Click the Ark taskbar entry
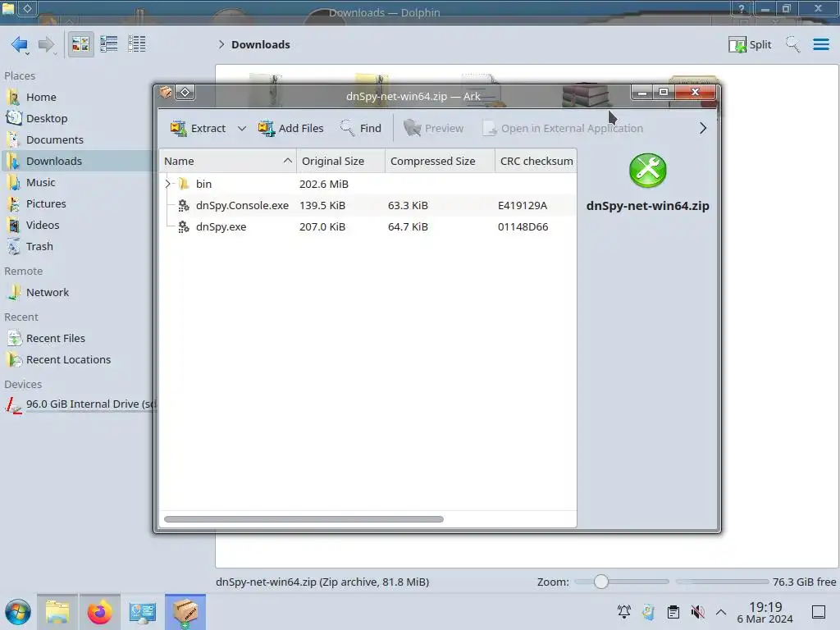This screenshot has height=630, width=840. [x=185, y=612]
